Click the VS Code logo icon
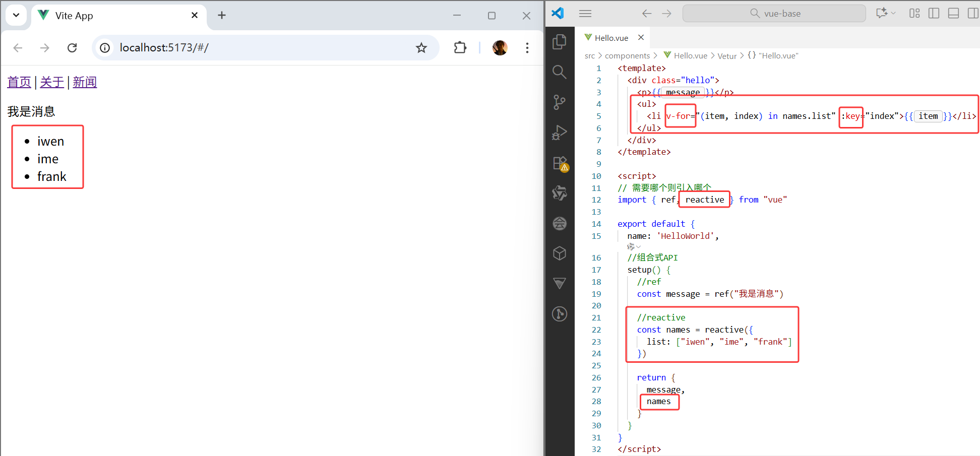Screen dimensions: 980x456 (558, 13)
